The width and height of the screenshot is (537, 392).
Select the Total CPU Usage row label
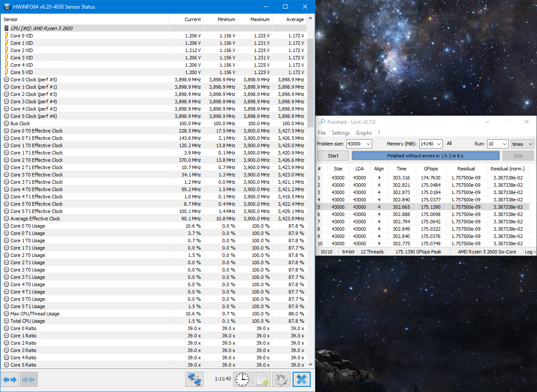[x=28, y=321]
